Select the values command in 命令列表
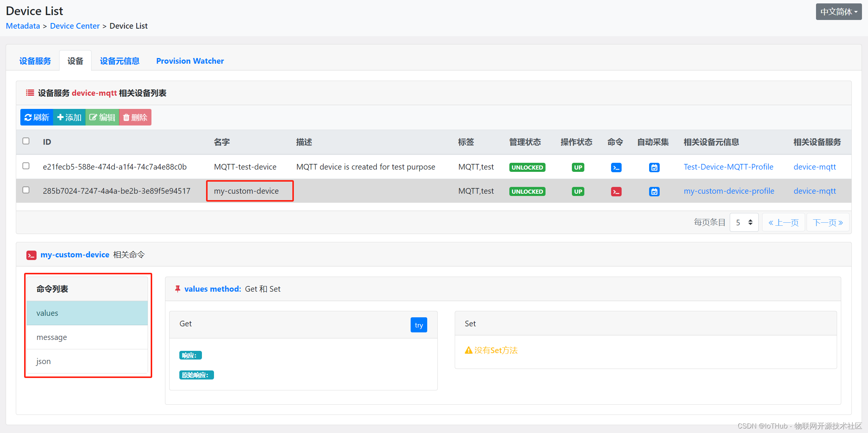Viewport: 868px width, 433px height. pyautogui.click(x=87, y=313)
